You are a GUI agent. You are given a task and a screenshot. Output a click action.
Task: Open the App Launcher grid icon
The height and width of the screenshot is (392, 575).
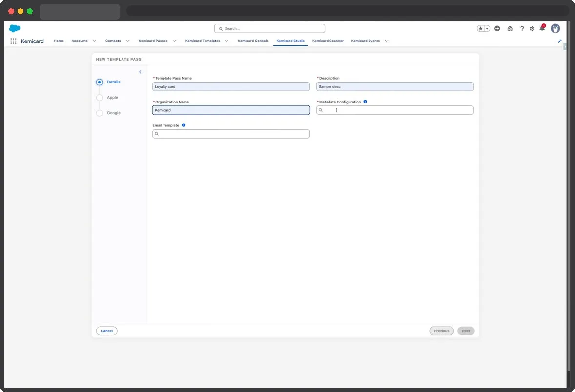pos(13,41)
